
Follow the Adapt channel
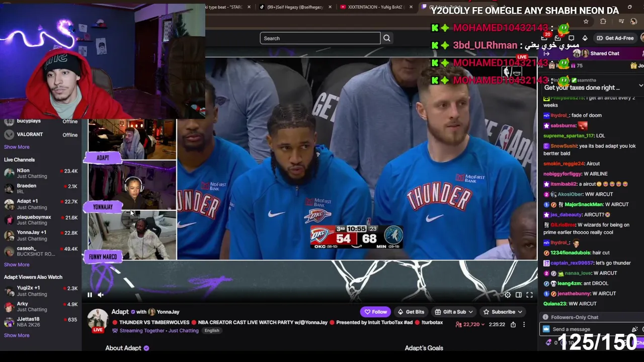(376, 312)
